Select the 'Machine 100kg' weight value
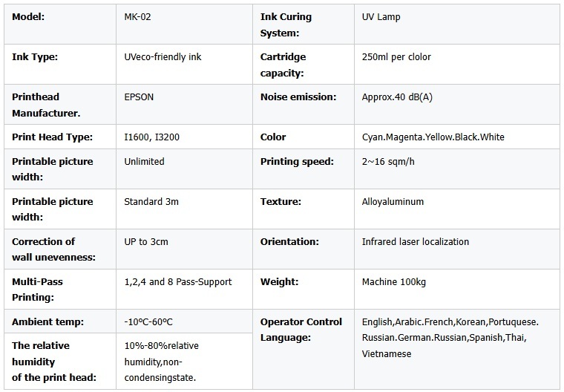 point(393,281)
